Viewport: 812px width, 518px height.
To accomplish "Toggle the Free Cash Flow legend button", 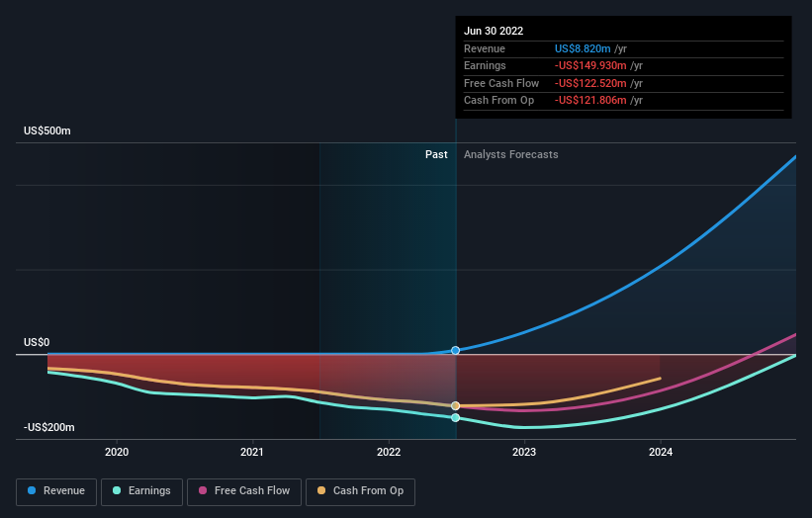I will [x=244, y=491].
